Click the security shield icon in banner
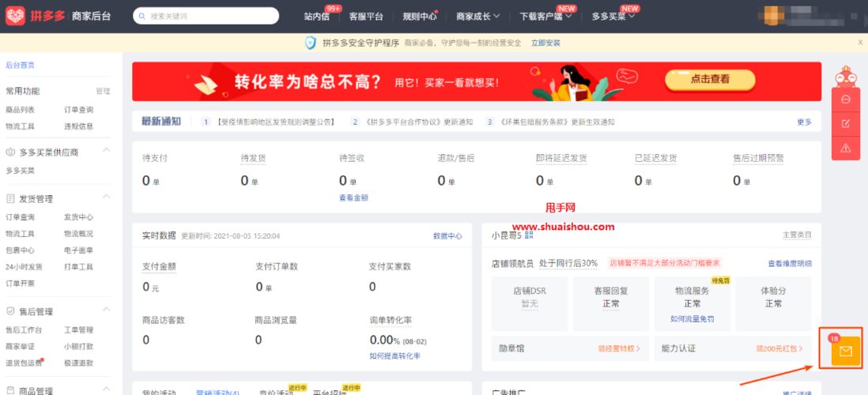Screen dimensions: 868x395 tap(311, 43)
